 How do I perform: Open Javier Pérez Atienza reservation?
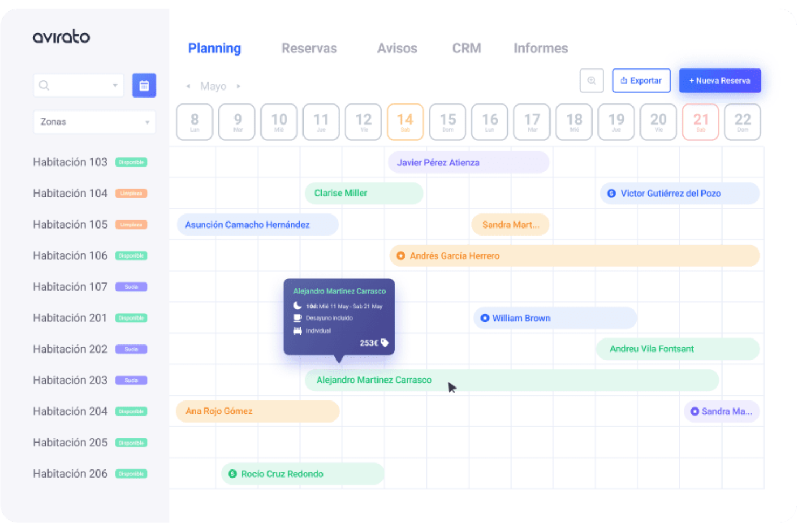click(x=469, y=162)
